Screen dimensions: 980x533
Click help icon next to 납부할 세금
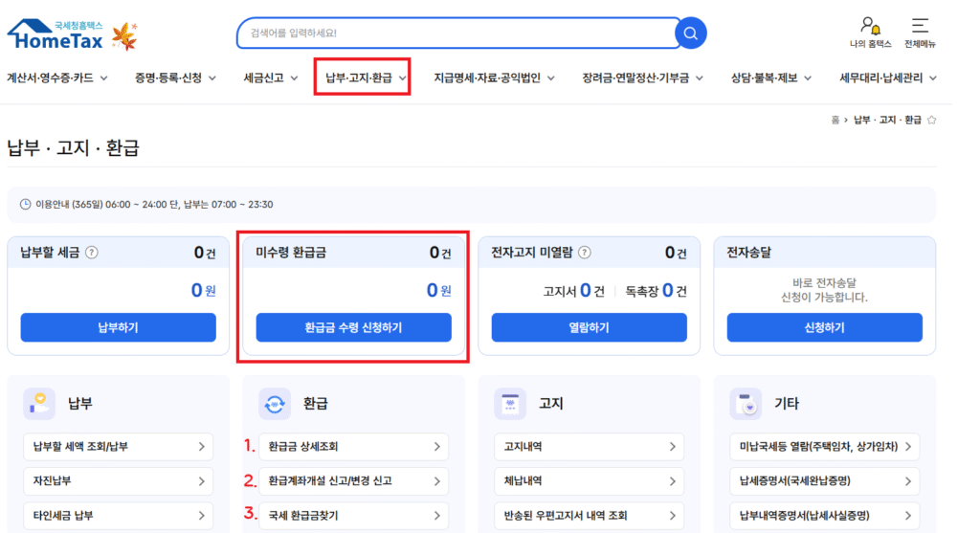click(92, 253)
